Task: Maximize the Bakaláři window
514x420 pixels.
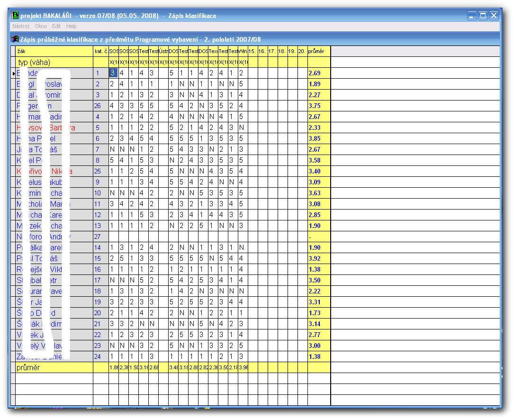Action: (x=483, y=16)
